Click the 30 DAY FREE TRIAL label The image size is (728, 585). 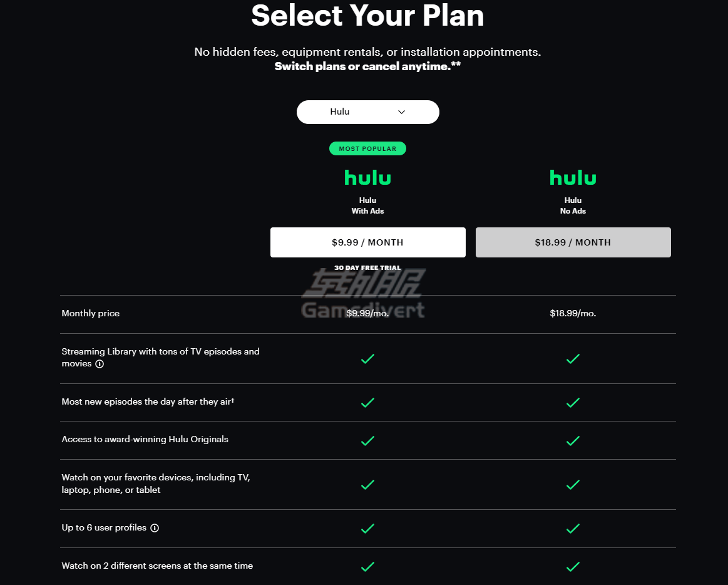[x=367, y=267]
